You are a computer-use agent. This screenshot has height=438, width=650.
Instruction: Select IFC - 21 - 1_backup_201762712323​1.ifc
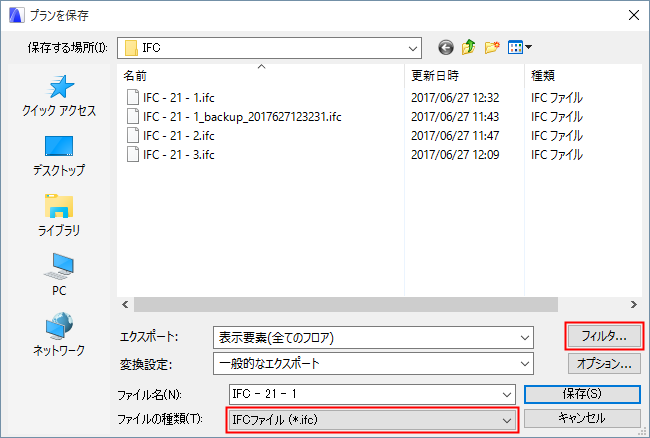[x=242, y=117]
